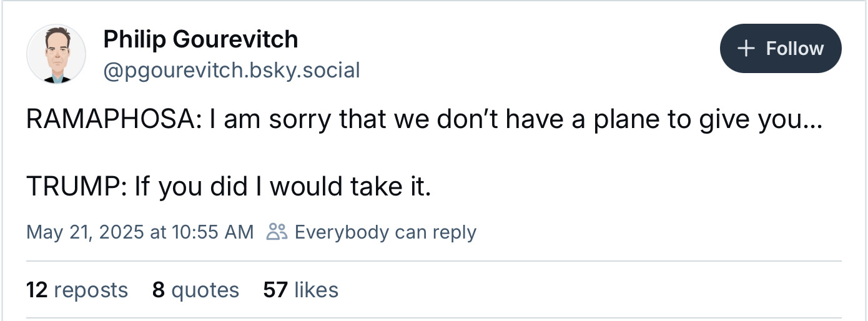This screenshot has width=868, height=321.
Task: Open the May 21, 2025 timestamp
Action: pos(140,232)
